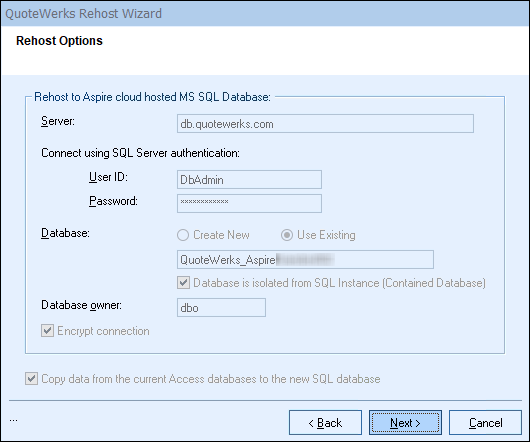The height and width of the screenshot is (442, 530).
Task: Toggle the Encrypt connection checkbox
Action: [x=47, y=331]
